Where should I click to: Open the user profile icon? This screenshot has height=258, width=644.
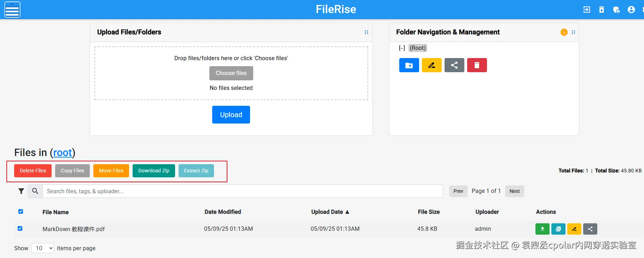pyautogui.click(x=631, y=10)
